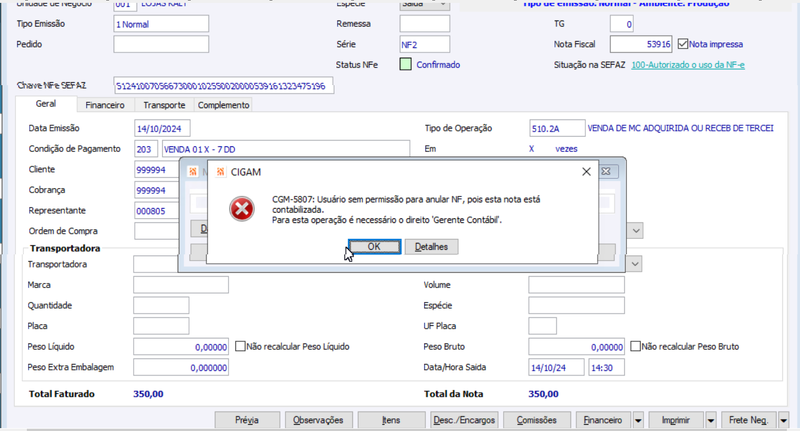Viewport: 800px width, 431px height.
Task: Switch to the Complemento tab
Action: [223, 105]
